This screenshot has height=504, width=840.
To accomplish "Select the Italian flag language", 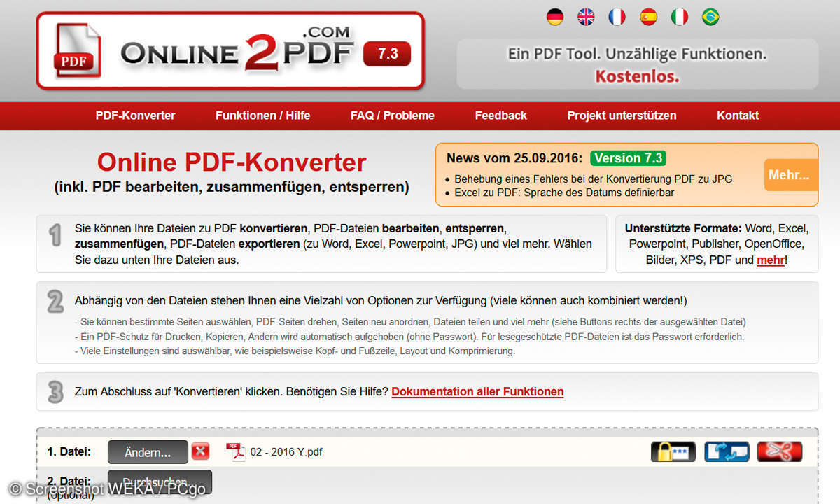I will point(680,17).
